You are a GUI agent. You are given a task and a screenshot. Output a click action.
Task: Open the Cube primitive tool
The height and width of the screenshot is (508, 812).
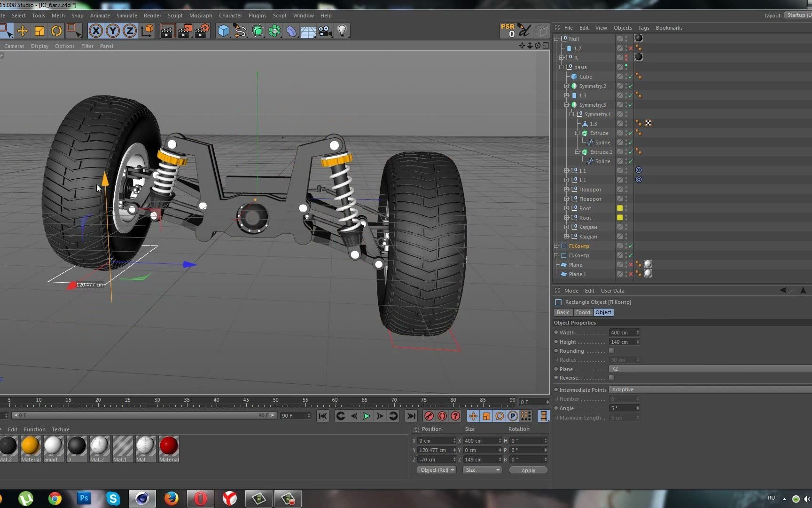click(x=224, y=31)
